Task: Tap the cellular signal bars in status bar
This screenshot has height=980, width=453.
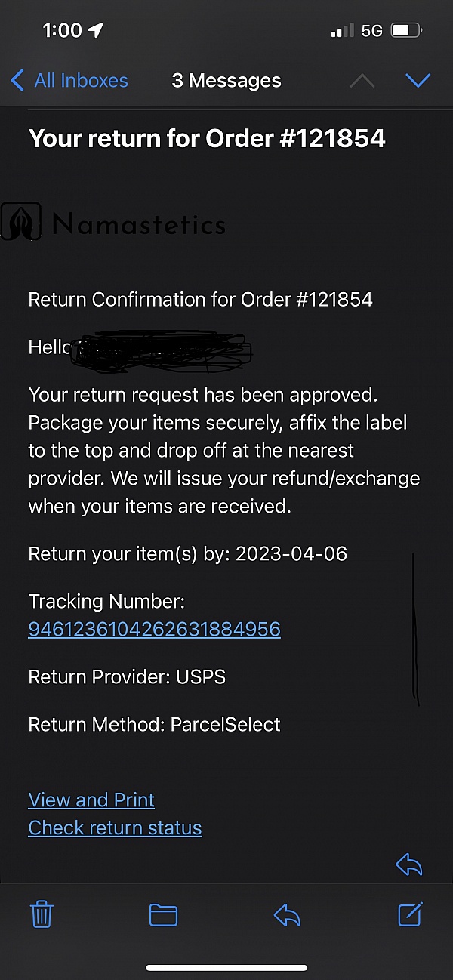Action: point(342,31)
